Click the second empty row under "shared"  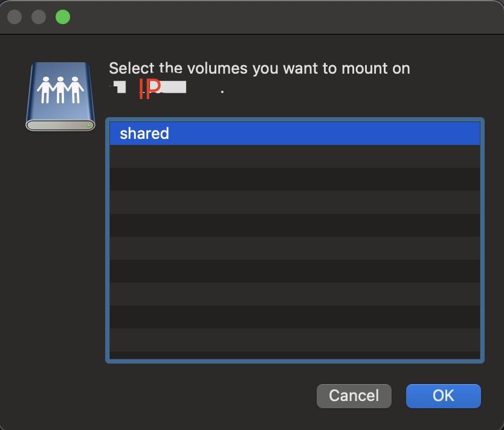click(x=295, y=179)
